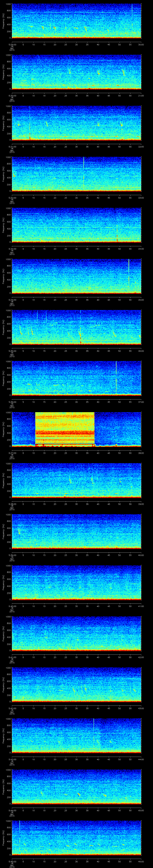Open the 5:44:00 spectrogram panel

[76, 787]
